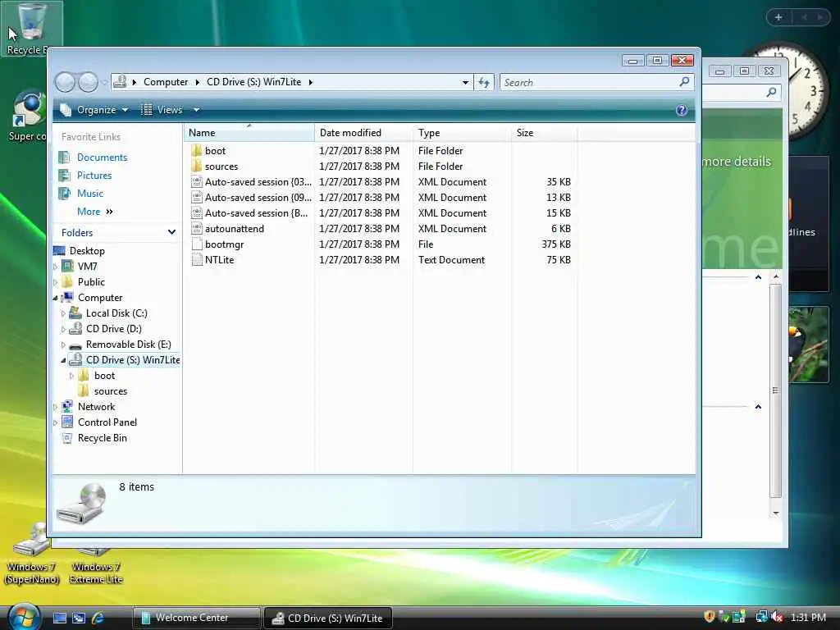
Task: Open Windows 7 Extreme Lite desktop icon
Action: [95, 565]
